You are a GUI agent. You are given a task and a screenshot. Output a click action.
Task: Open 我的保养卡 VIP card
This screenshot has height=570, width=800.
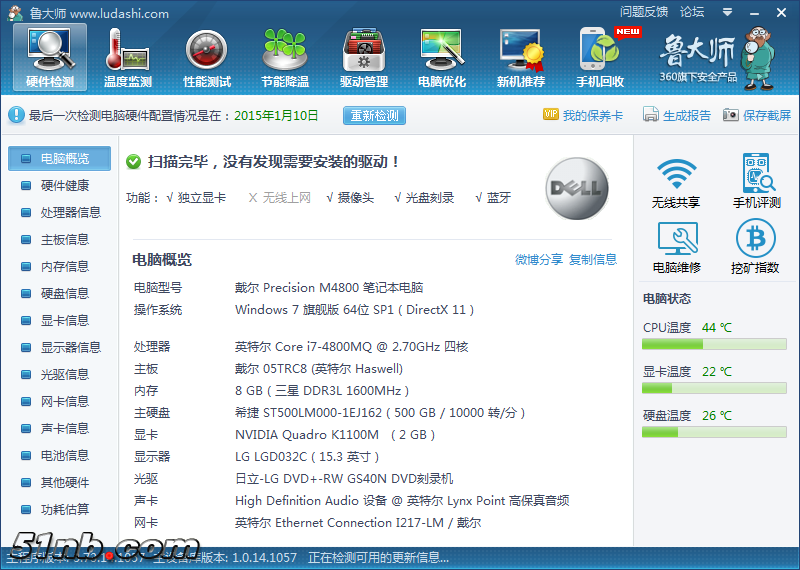pos(583,115)
